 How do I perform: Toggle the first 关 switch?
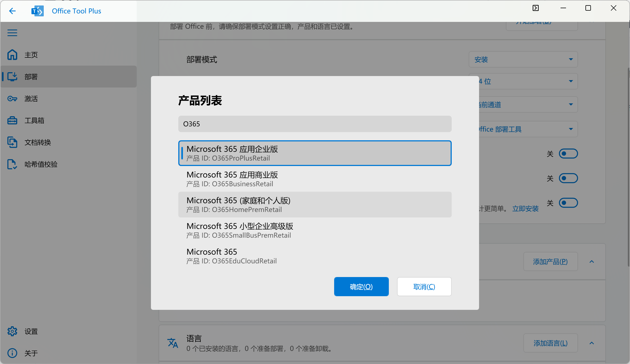(x=568, y=154)
